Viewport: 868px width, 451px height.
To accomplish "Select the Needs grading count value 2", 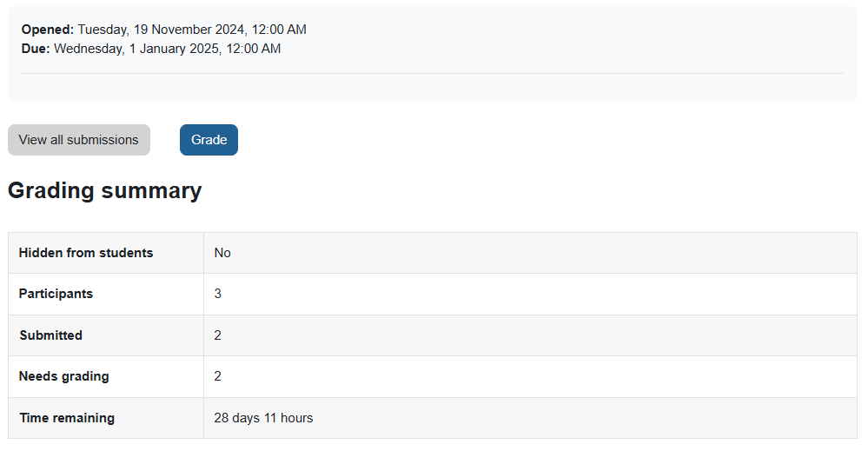I will pyautogui.click(x=218, y=376).
